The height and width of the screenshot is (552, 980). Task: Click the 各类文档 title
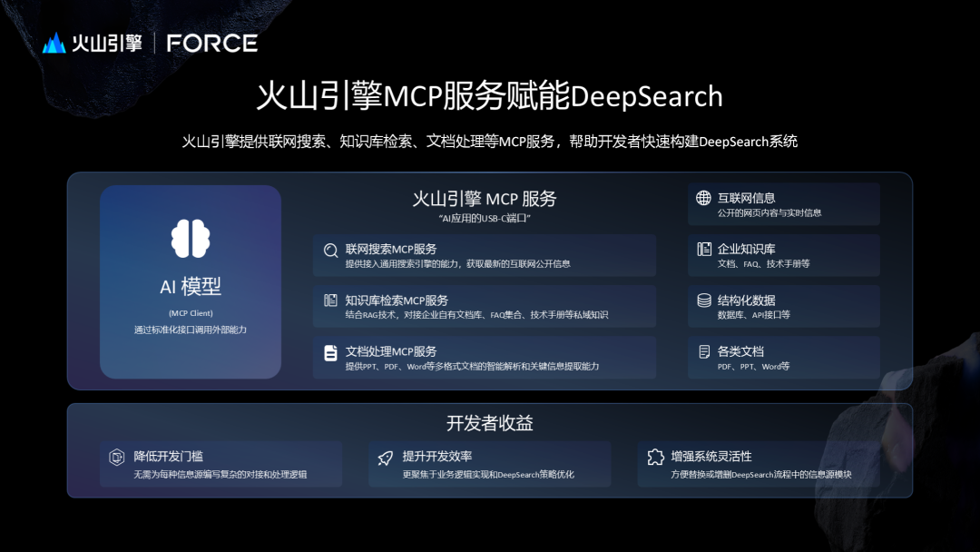(x=740, y=352)
